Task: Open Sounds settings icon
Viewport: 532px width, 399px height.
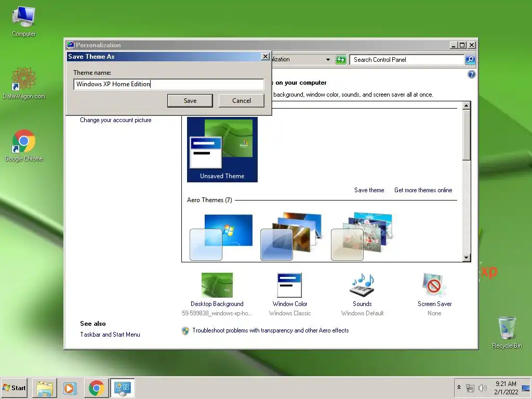Action: pos(362,285)
